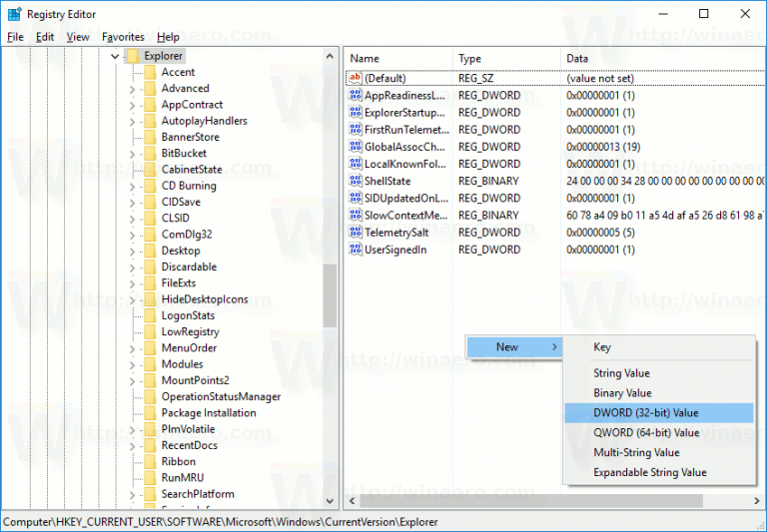The image size is (767, 532).
Task: Click the Ribbon key folder icon
Action: point(150,461)
